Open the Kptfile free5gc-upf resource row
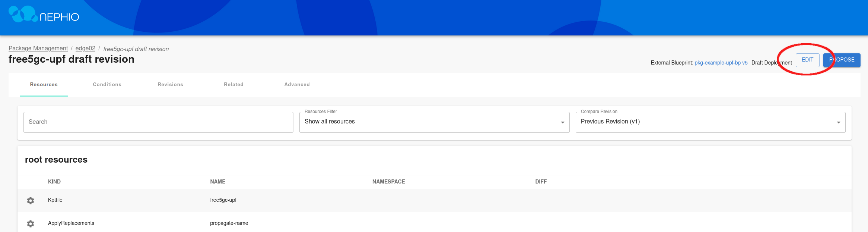The width and height of the screenshot is (868, 232). click(x=223, y=200)
